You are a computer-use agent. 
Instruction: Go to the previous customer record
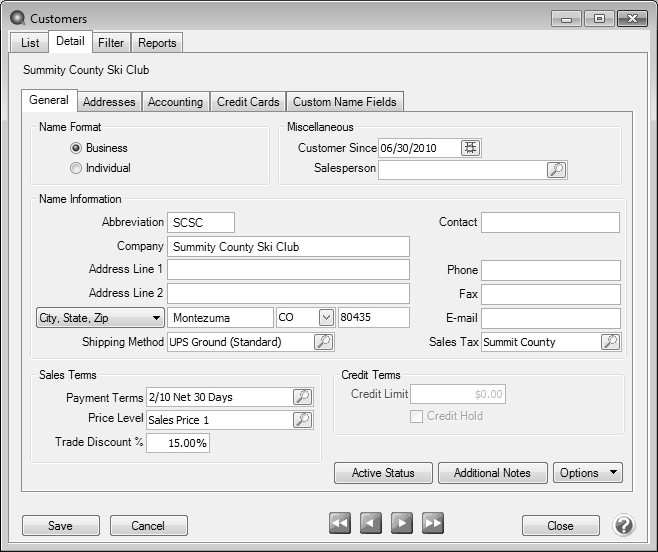pyautogui.click(x=371, y=524)
